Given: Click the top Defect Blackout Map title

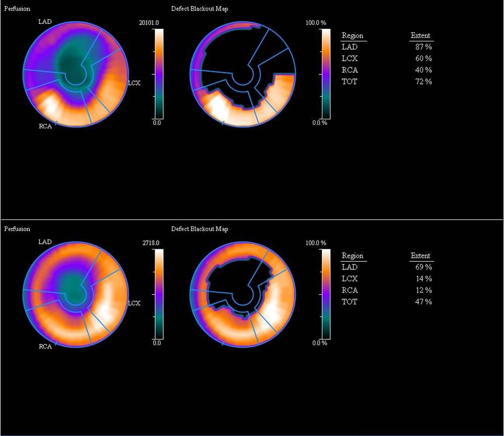Looking at the screenshot, I should [200, 9].
